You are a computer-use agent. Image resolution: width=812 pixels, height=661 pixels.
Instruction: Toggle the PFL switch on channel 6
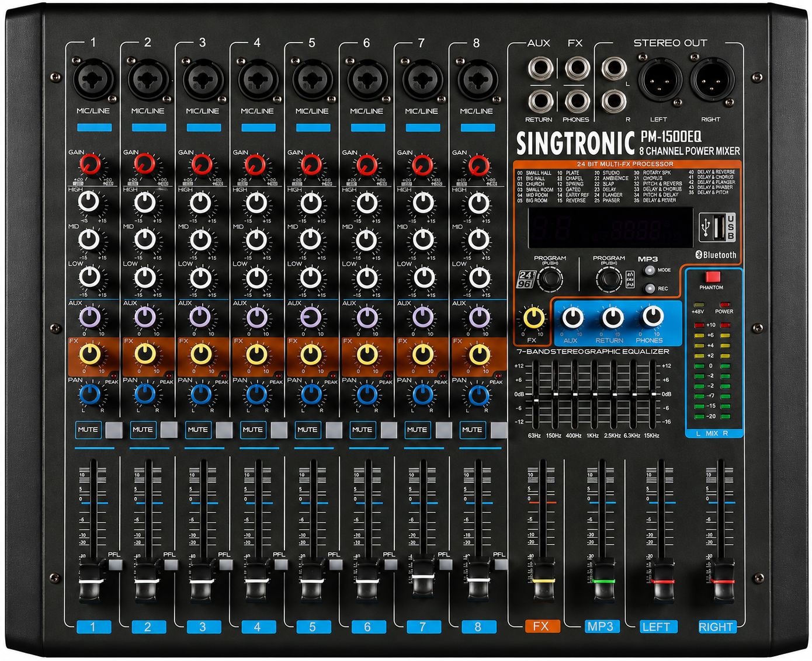[x=390, y=564]
